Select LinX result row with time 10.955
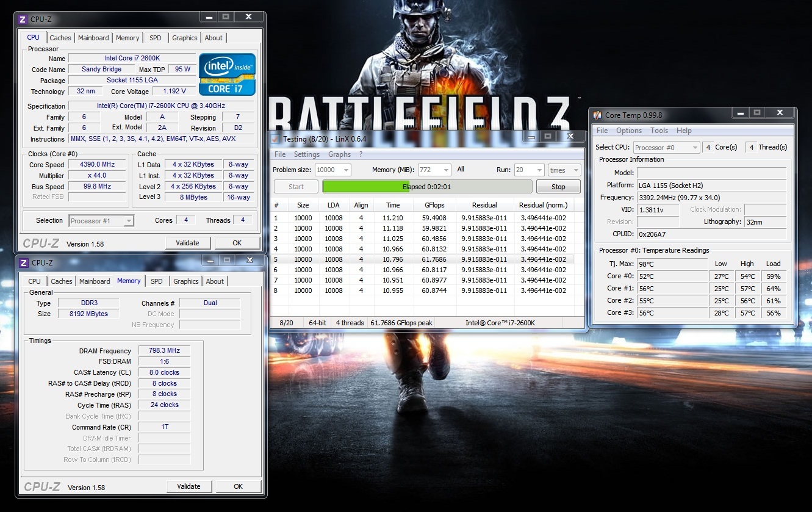812x512 pixels. tap(423, 290)
